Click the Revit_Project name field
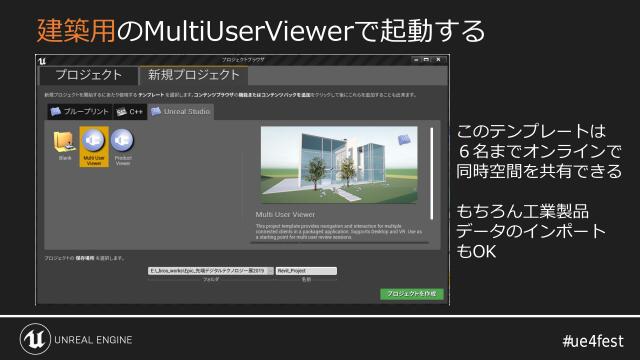 click(x=306, y=271)
